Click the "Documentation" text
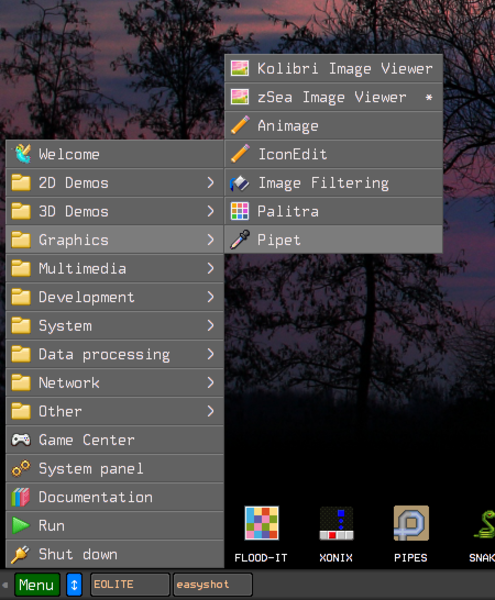Image resolution: width=495 pixels, height=600 pixels. (x=96, y=497)
